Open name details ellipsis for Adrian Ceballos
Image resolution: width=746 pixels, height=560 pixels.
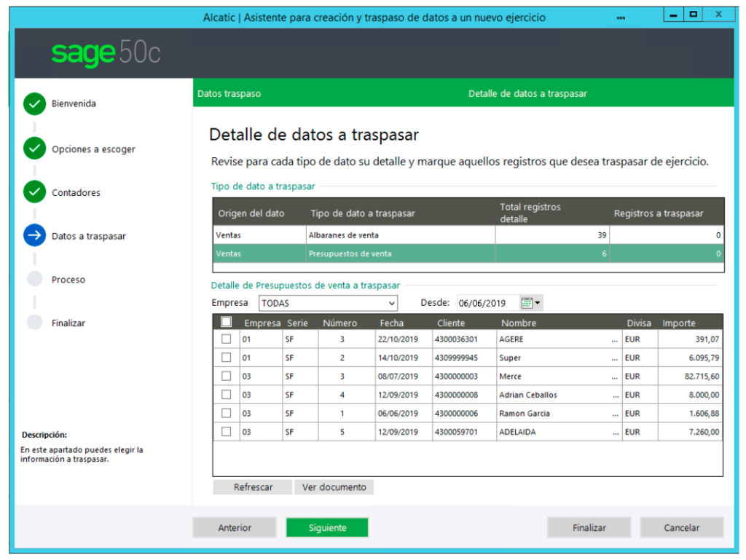pos(616,395)
